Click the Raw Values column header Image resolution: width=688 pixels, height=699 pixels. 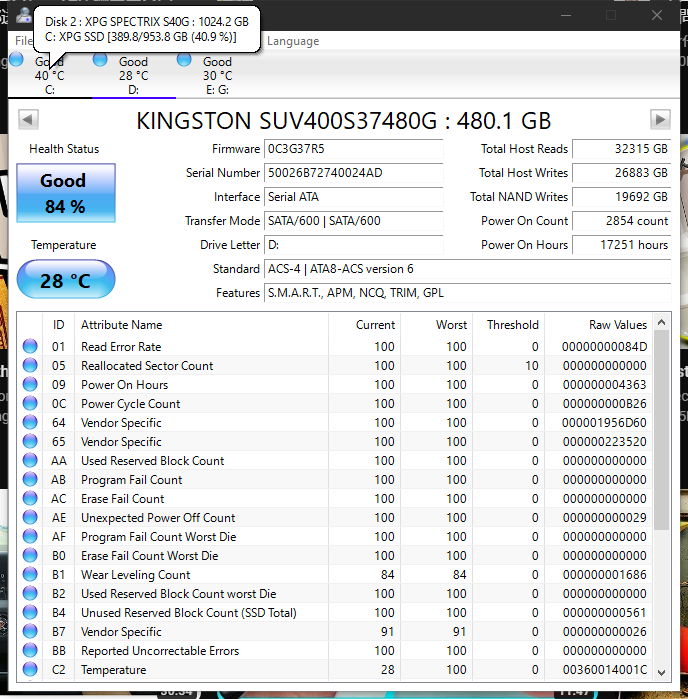click(x=599, y=325)
